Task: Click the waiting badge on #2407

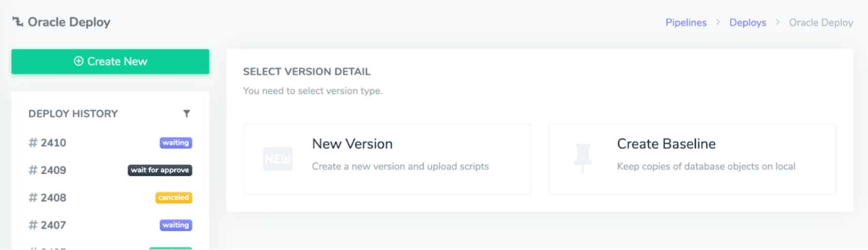Action: [x=175, y=225]
